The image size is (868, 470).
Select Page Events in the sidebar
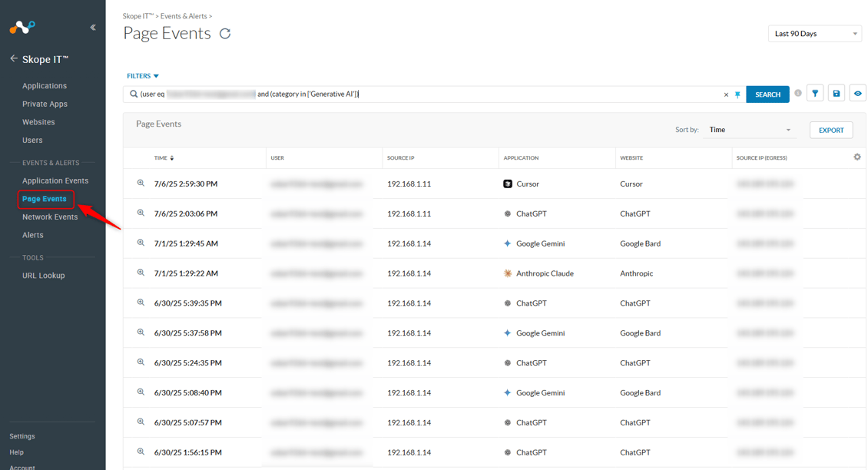45,199
